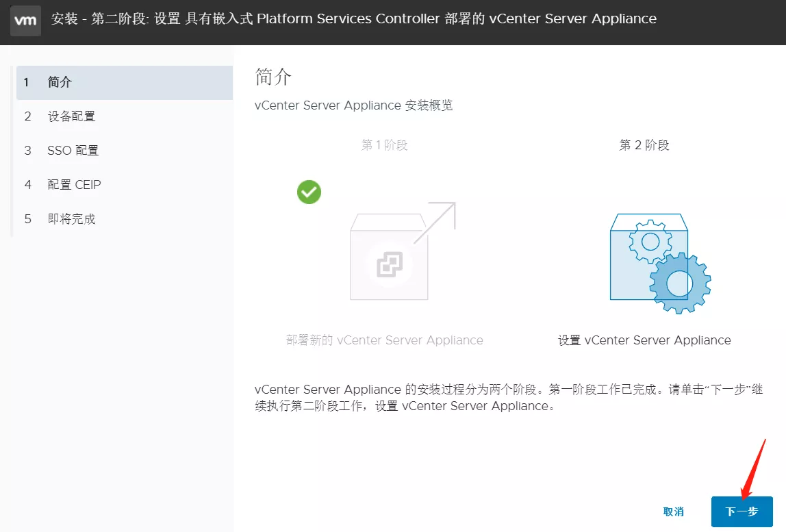
Task: Click the 安装概览 subtitle text
Action: point(353,105)
